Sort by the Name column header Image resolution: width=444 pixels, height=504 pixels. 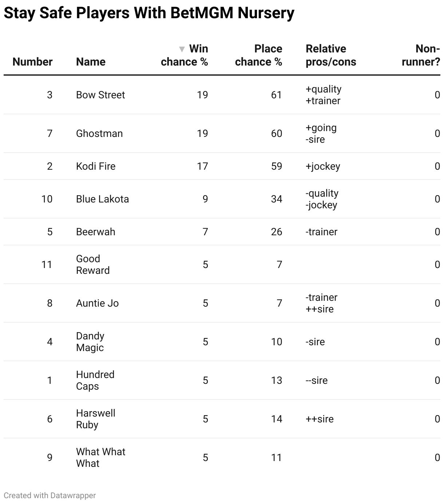tap(91, 62)
